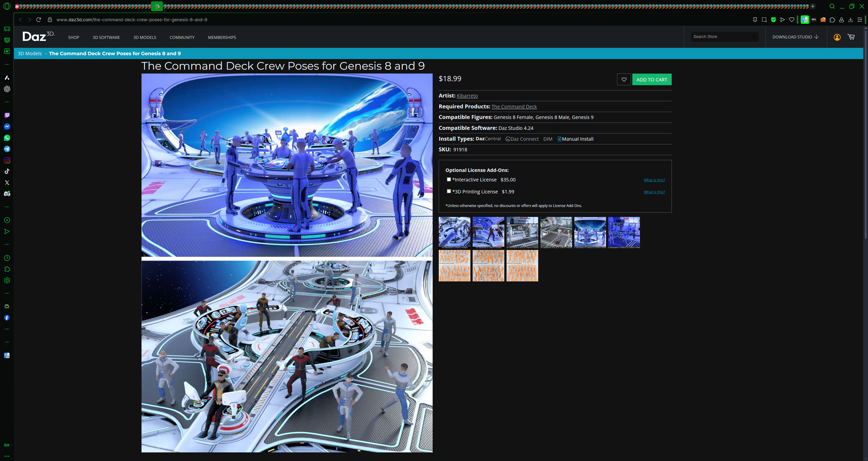
Task: Select the fifth gallery thumbnail with planet dome
Action: click(590, 232)
